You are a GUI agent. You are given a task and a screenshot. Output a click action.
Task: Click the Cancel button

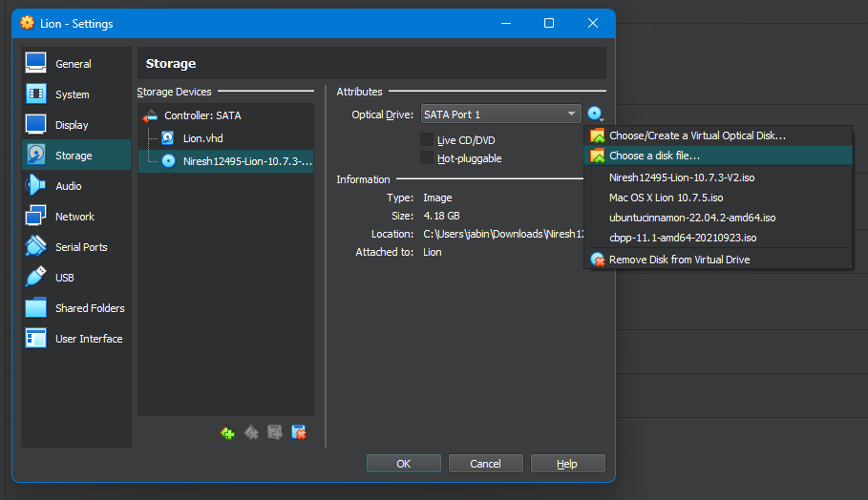pyautogui.click(x=485, y=464)
